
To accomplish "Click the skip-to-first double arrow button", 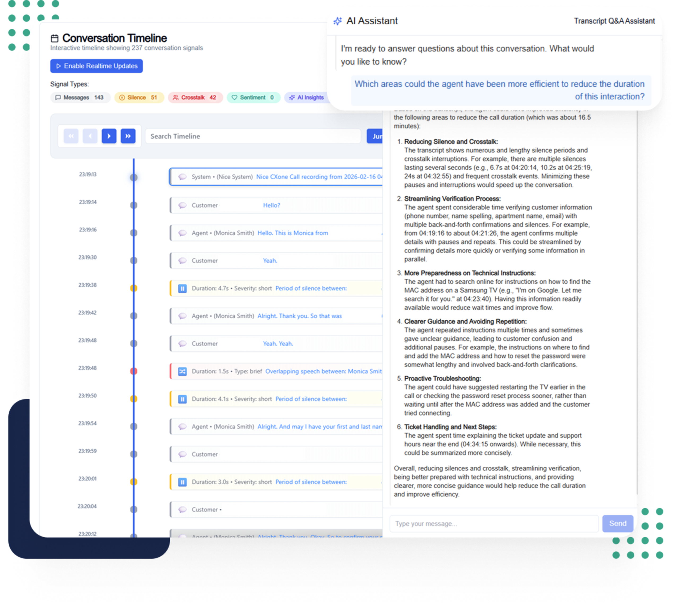I will 71,136.
